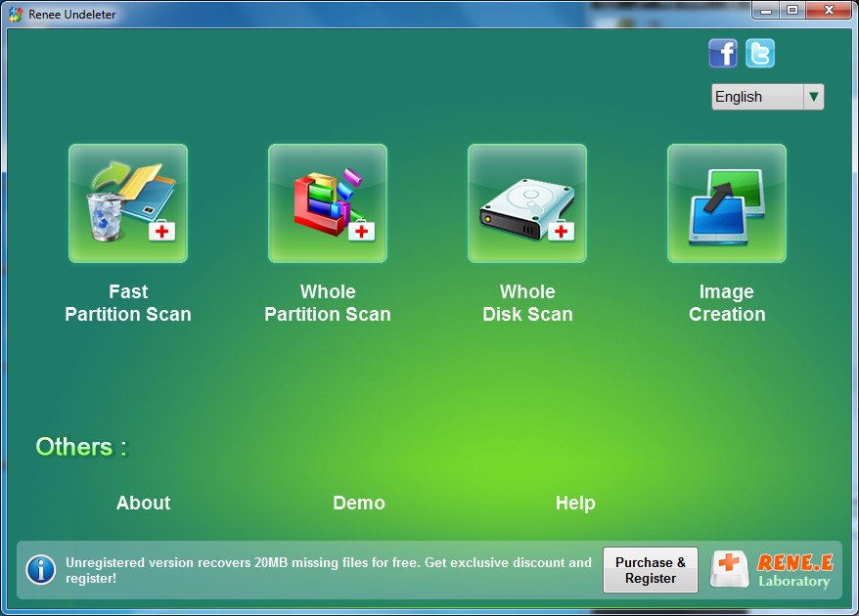Click the Renee Undeleter title bar icon
This screenshot has height=616, width=859.
coord(14,13)
